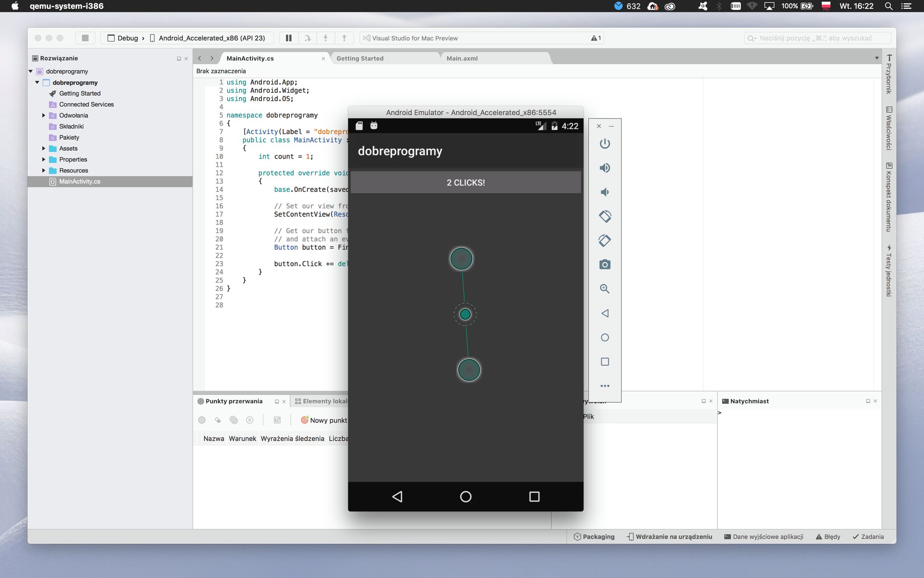Open emulator extended controls (three dots)
The image size is (924, 578).
click(x=605, y=386)
